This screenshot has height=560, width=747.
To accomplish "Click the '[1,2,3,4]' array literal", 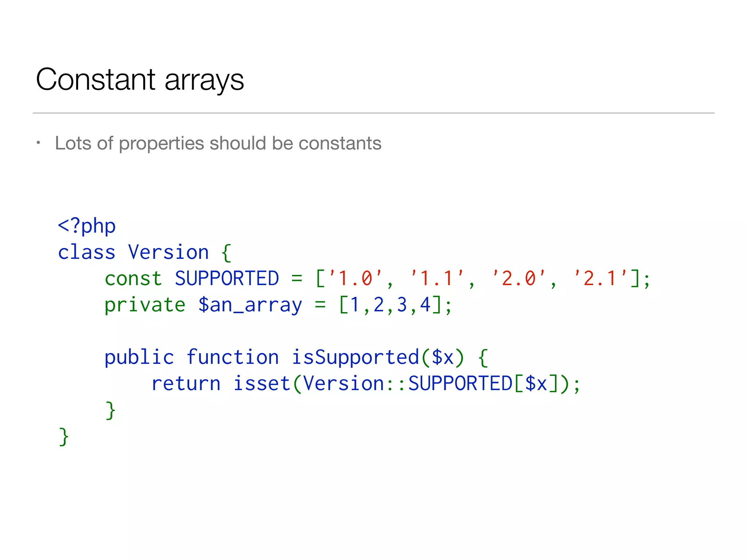I will 390,305.
